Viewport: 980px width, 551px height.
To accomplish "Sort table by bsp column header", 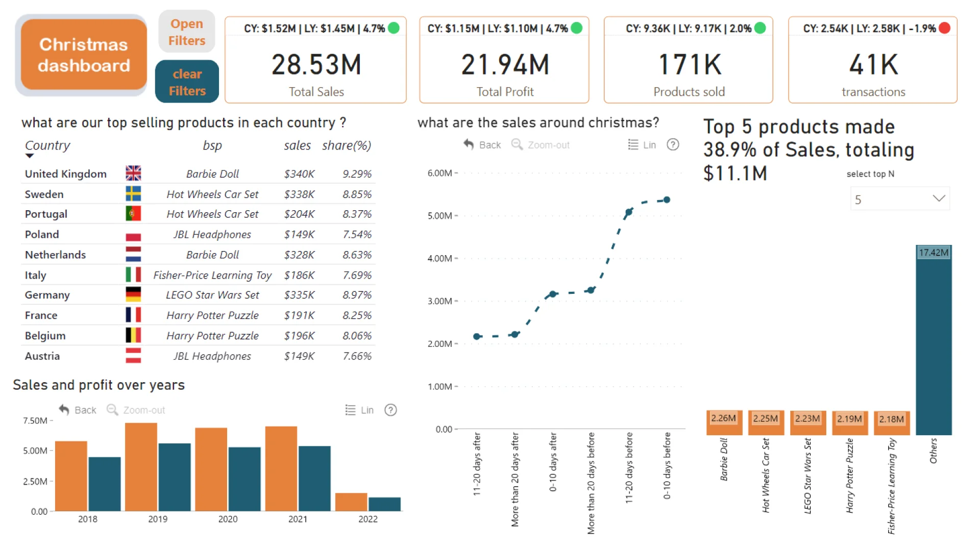I will (x=212, y=145).
